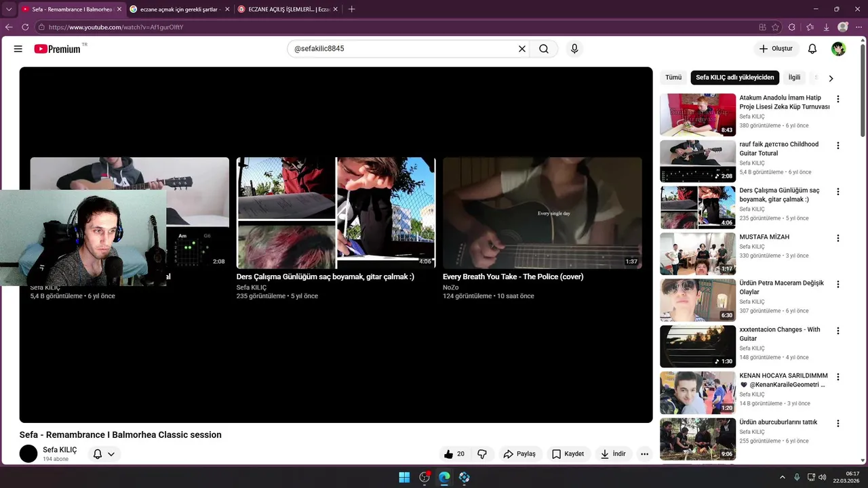
Task: Start voice search with the microphone
Action: 574,49
